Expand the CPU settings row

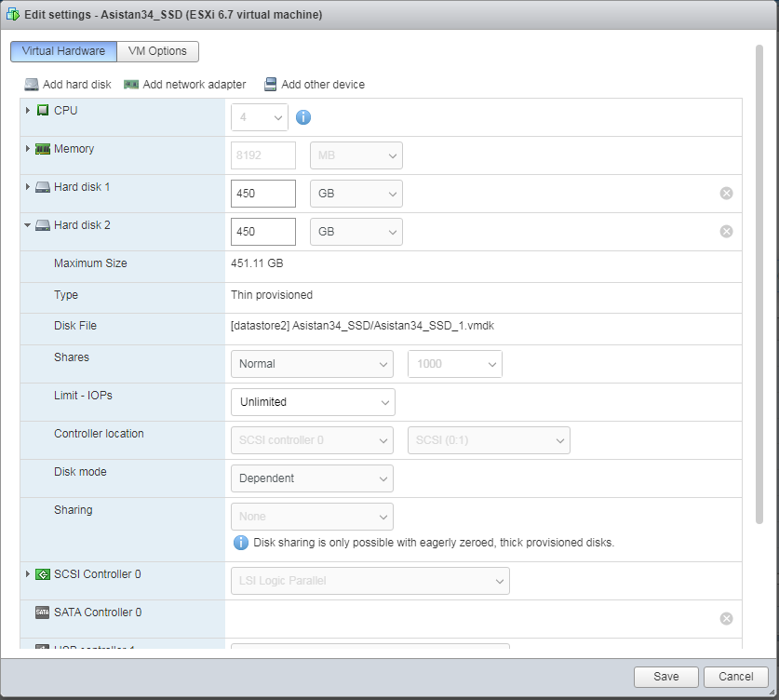point(28,111)
